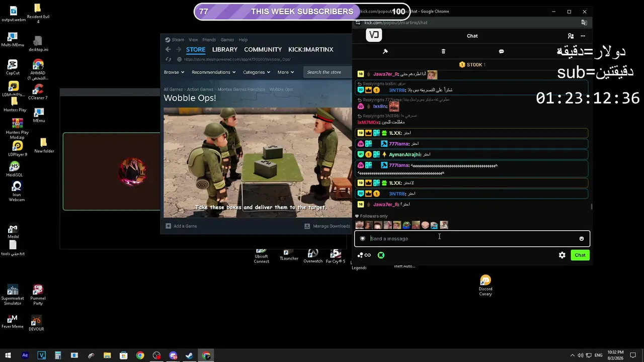Image resolution: width=644 pixels, height=362 pixels.
Task: Click the translate icon in Chrome address bar
Action: coord(584,23)
